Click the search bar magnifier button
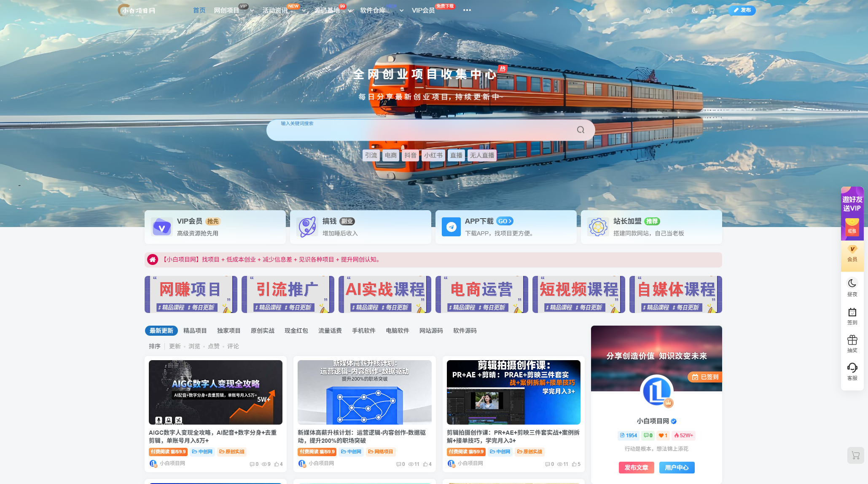868x484 pixels. [x=580, y=130]
